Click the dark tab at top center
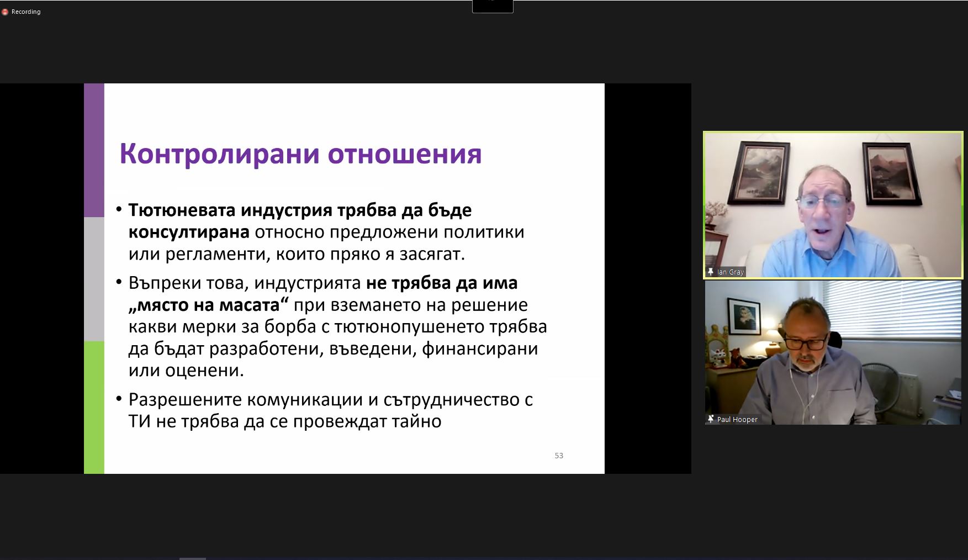Viewport: 968px width, 560px height. 493,6
